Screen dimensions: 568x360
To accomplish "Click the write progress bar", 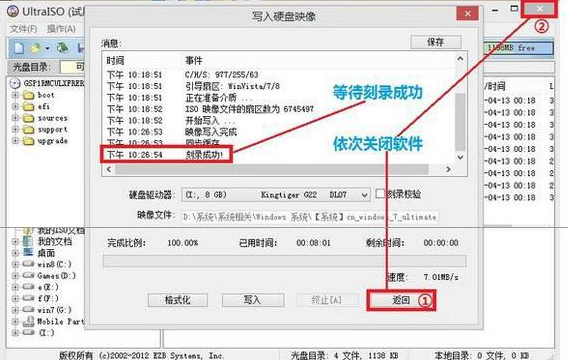I will pyautogui.click(x=284, y=261).
